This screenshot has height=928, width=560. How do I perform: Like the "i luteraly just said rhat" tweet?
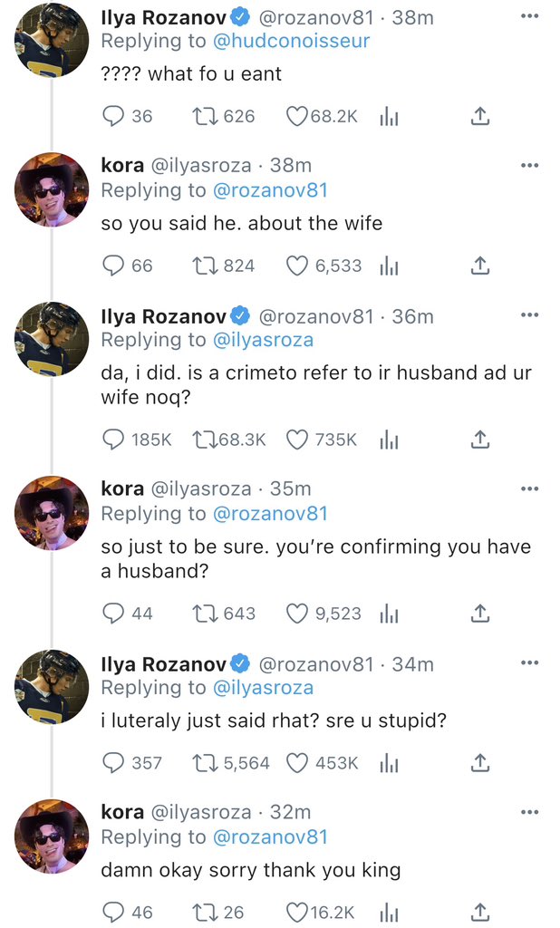pyautogui.click(x=297, y=763)
